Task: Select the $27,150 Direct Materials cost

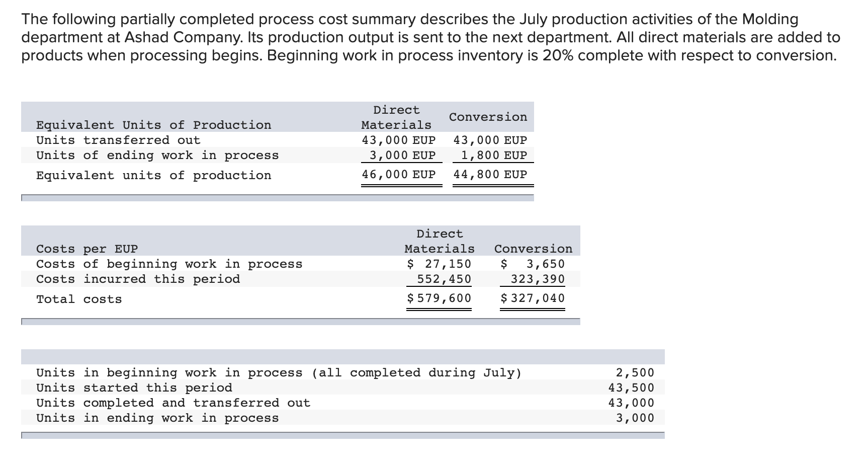Action: pyautogui.click(x=439, y=263)
